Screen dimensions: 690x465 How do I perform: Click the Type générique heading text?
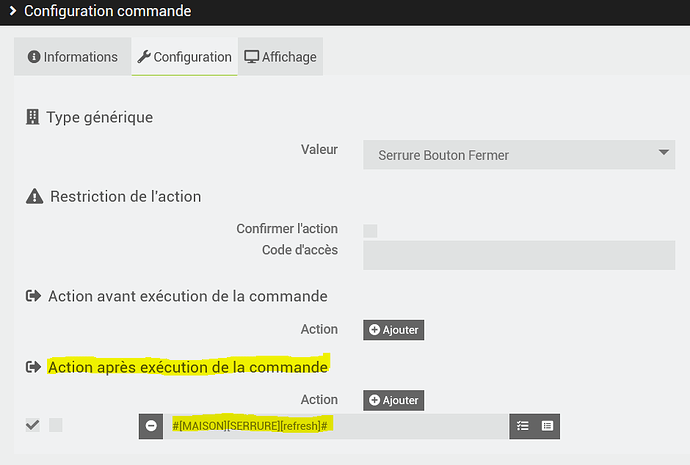click(x=100, y=117)
